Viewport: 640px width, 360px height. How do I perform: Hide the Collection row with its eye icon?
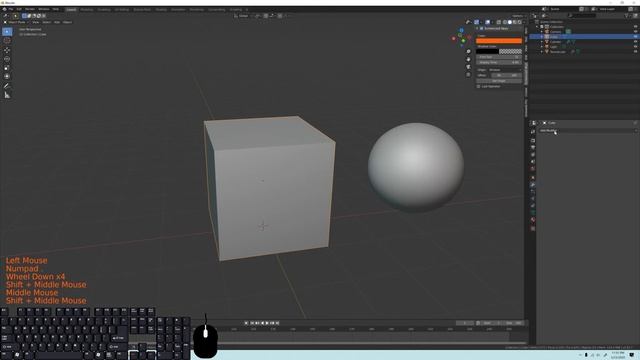[x=636, y=27]
